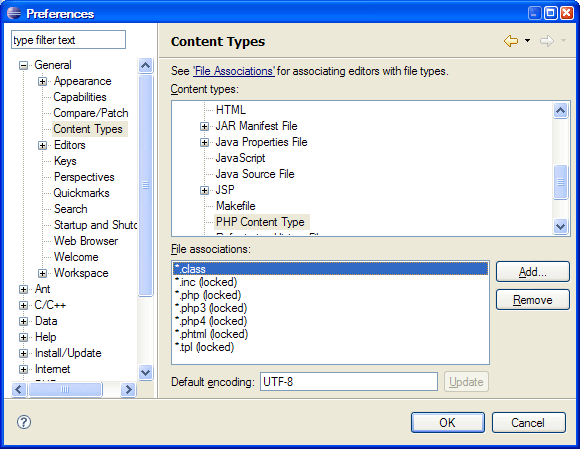Expand the Install/Update node

[23, 353]
